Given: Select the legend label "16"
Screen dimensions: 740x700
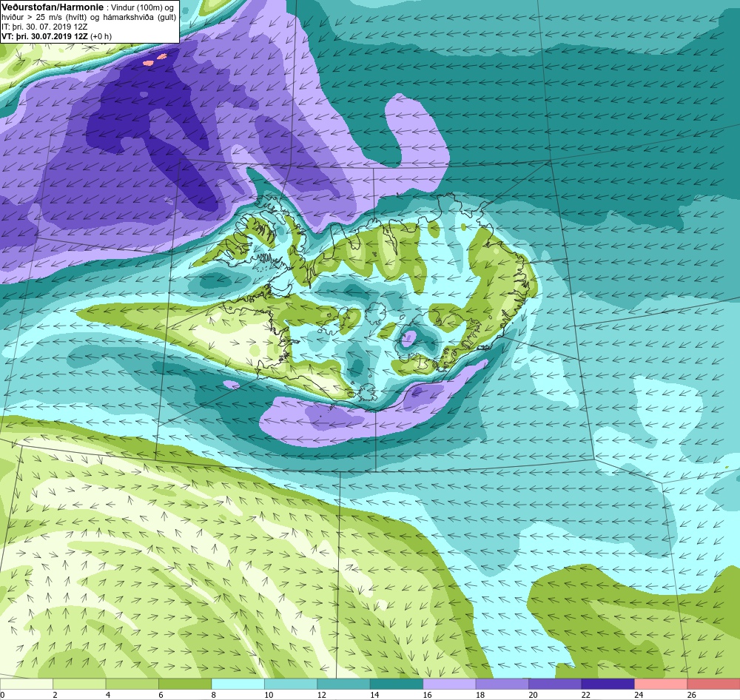Looking at the screenshot, I should 427,695.
